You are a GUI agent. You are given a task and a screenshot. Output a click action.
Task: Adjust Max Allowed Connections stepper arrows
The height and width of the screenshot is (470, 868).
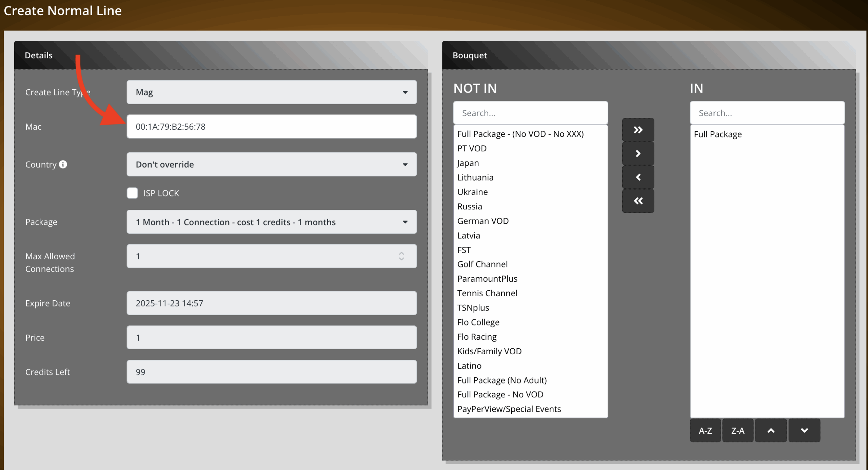(x=401, y=256)
